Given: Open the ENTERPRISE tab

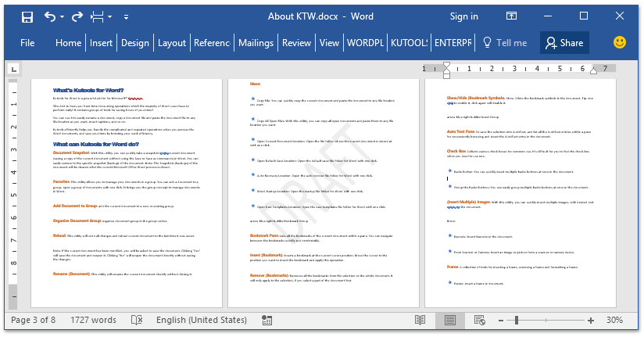Looking at the screenshot, I should [453, 43].
